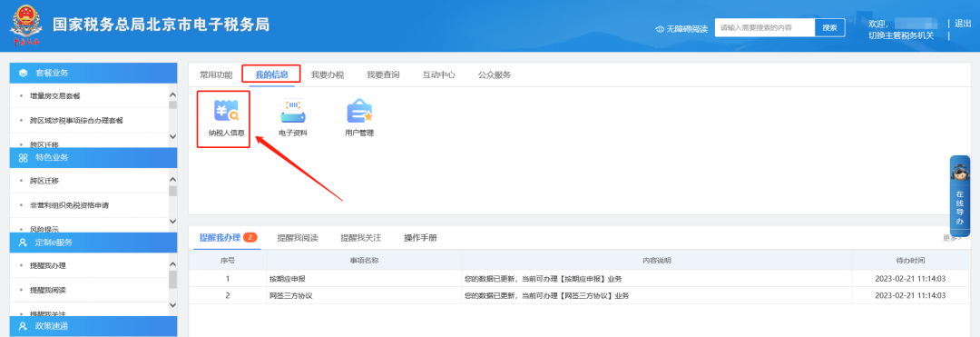Click the 定制e服务 section header
The width and height of the screenshot is (980, 337).
click(x=93, y=243)
